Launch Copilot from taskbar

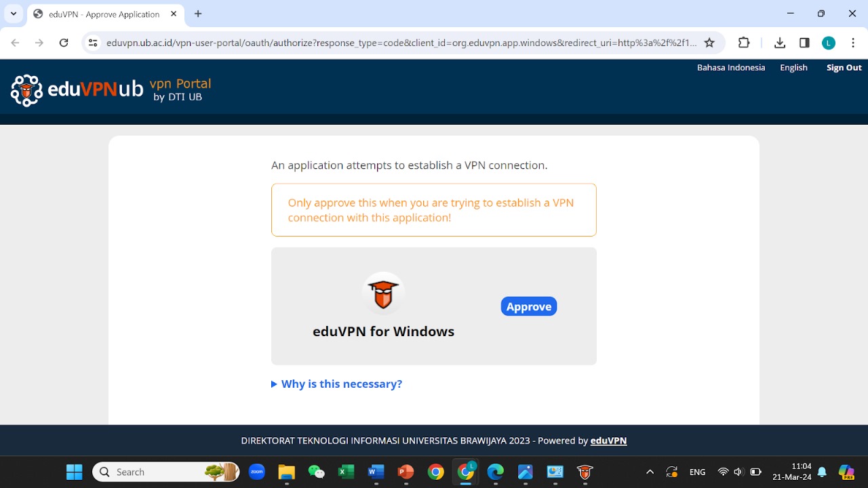(x=846, y=472)
